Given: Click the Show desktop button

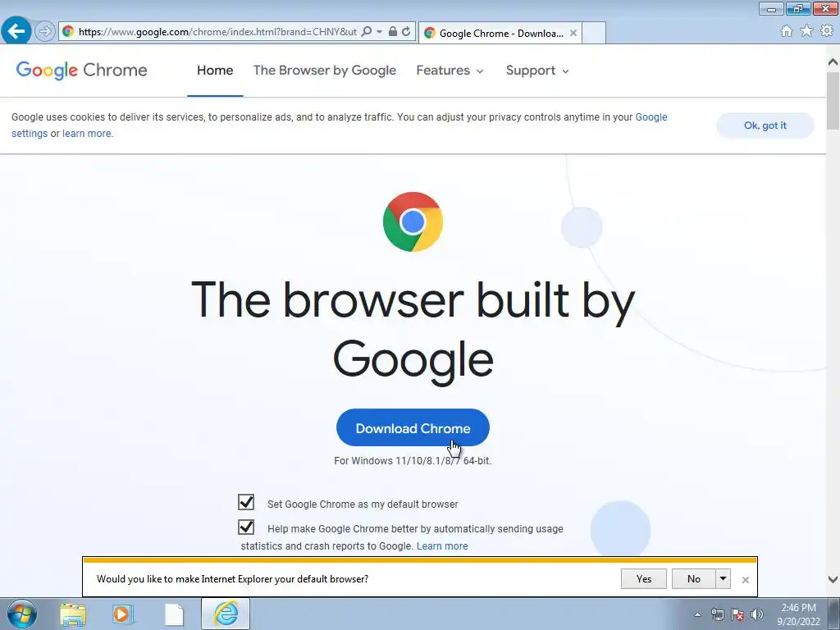Looking at the screenshot, I should (834, 614).
